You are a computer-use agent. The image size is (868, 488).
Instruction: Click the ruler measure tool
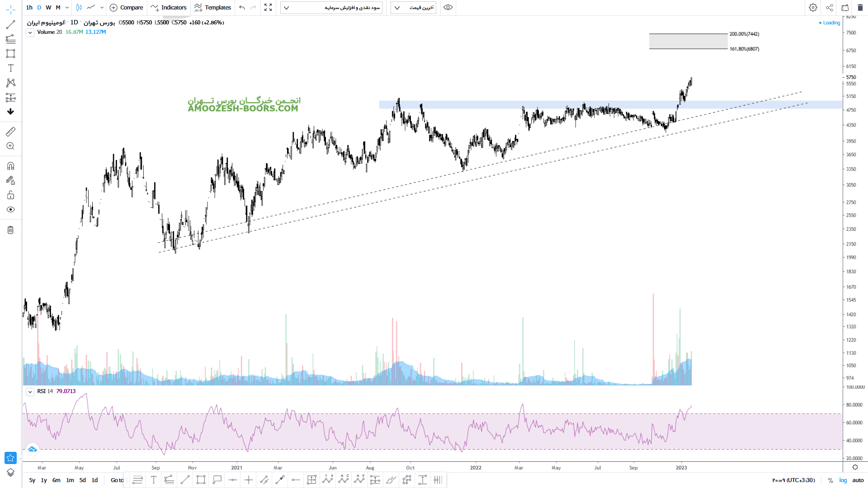point(10,131)
